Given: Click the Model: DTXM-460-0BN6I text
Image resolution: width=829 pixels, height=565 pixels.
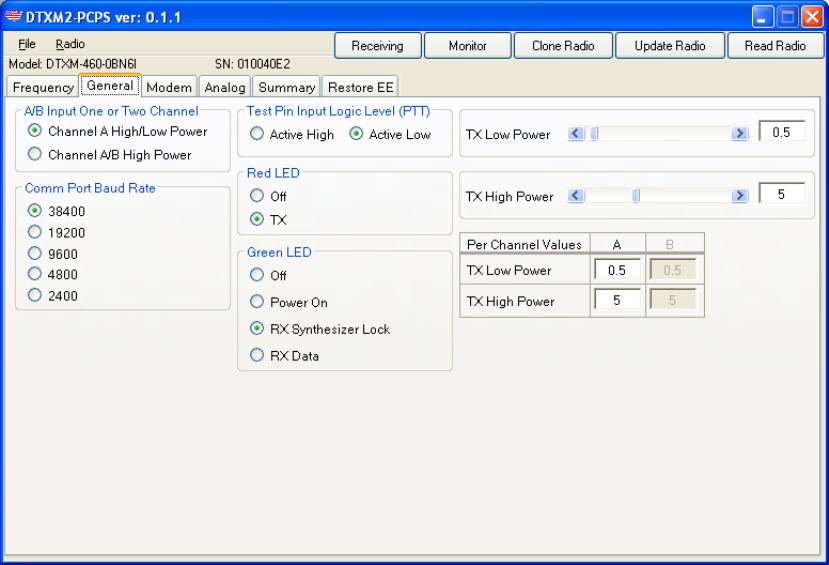Looking at the screenshot, I should [73, 64].
